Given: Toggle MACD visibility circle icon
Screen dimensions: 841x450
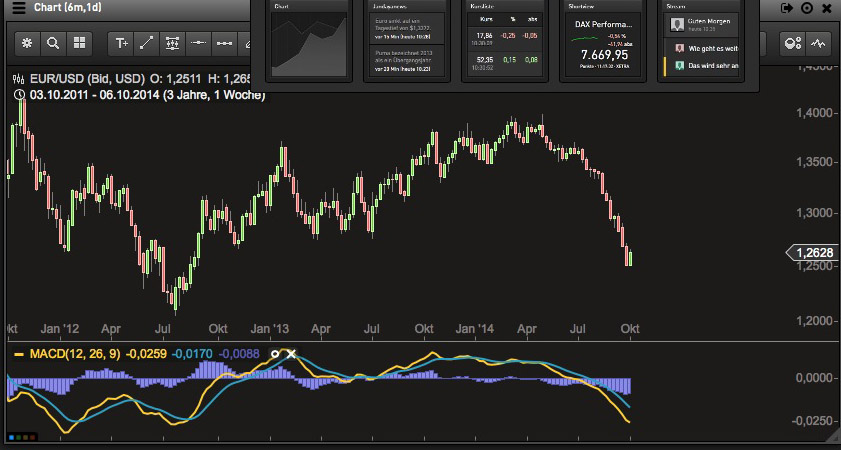Looking at the screenshot, I should pyautogui.click(x=275, y=354).
